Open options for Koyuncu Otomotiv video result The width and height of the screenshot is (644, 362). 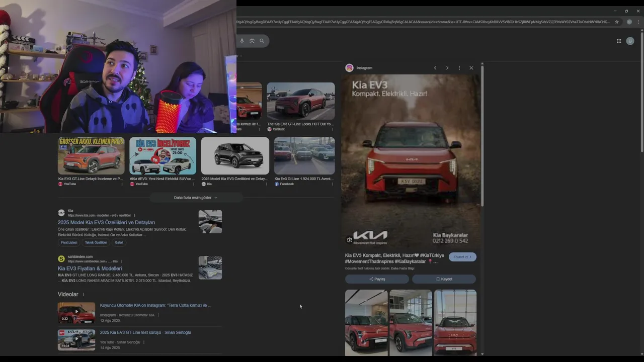pos(158,315)
